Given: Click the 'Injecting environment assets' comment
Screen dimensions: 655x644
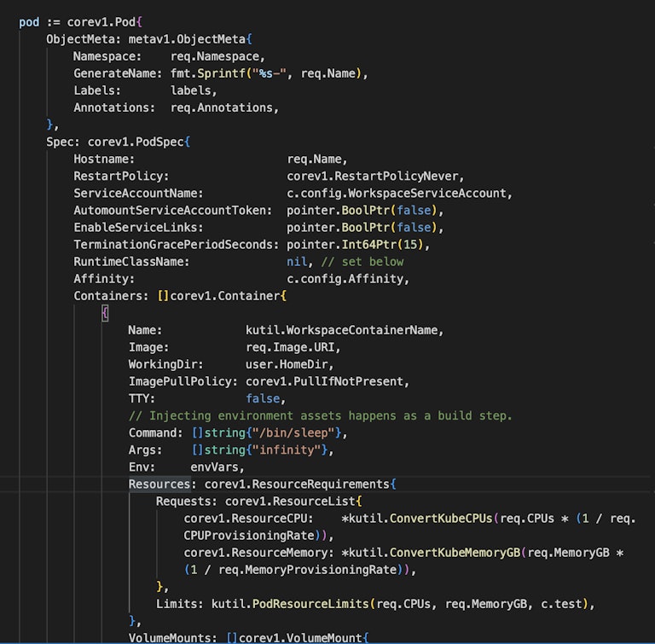Looking at the screenshot, I should click(x=321, y=416).
